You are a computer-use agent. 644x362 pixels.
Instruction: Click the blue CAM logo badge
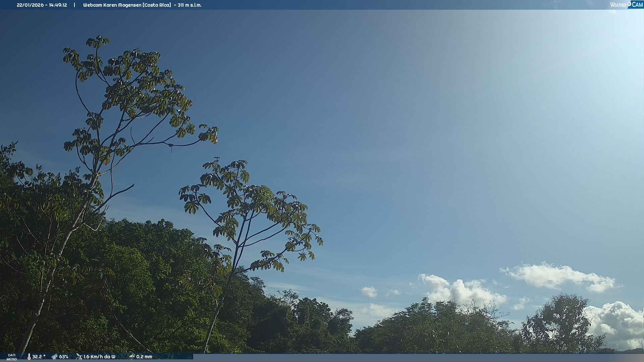[x=637, y=5]
